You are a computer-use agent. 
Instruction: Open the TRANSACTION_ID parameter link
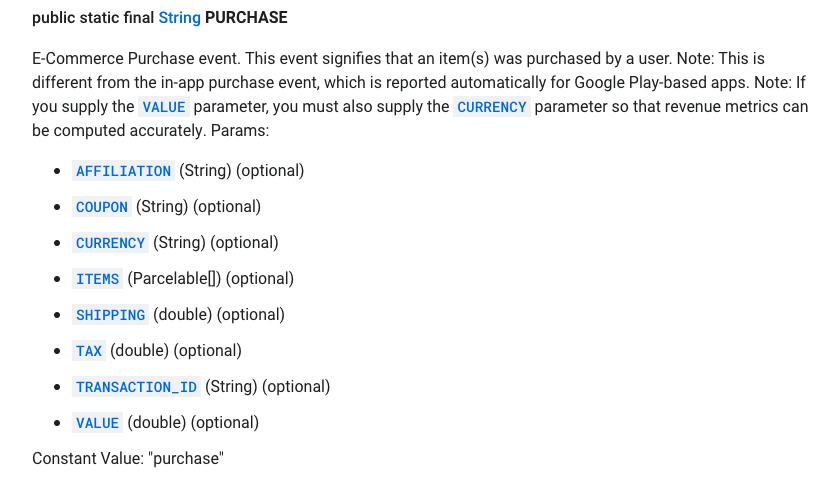tap(137, 387)
